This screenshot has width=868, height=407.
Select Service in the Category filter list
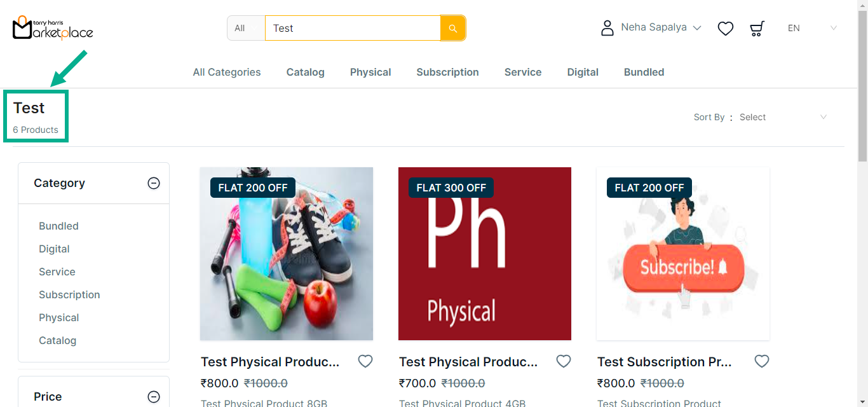pyautogui.click(x=57, y=272)
